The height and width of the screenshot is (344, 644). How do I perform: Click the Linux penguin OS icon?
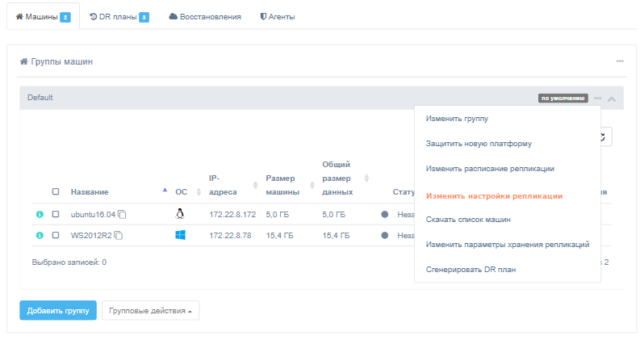point(180,214)
